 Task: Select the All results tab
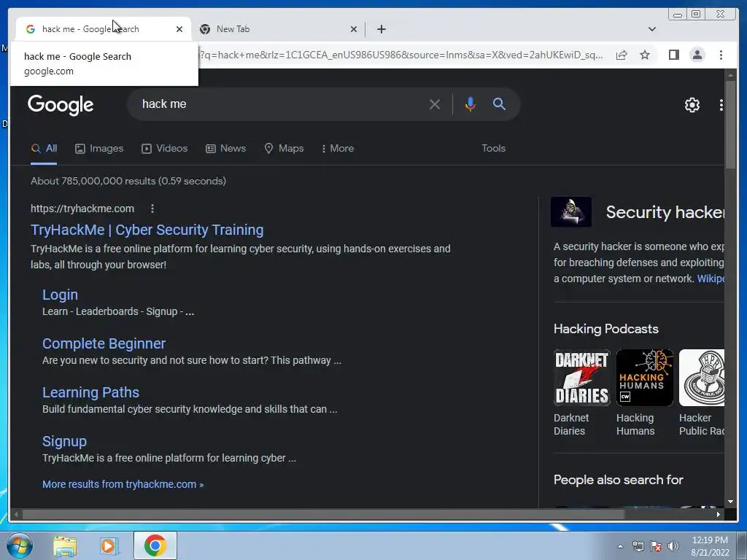pos(44,149)
